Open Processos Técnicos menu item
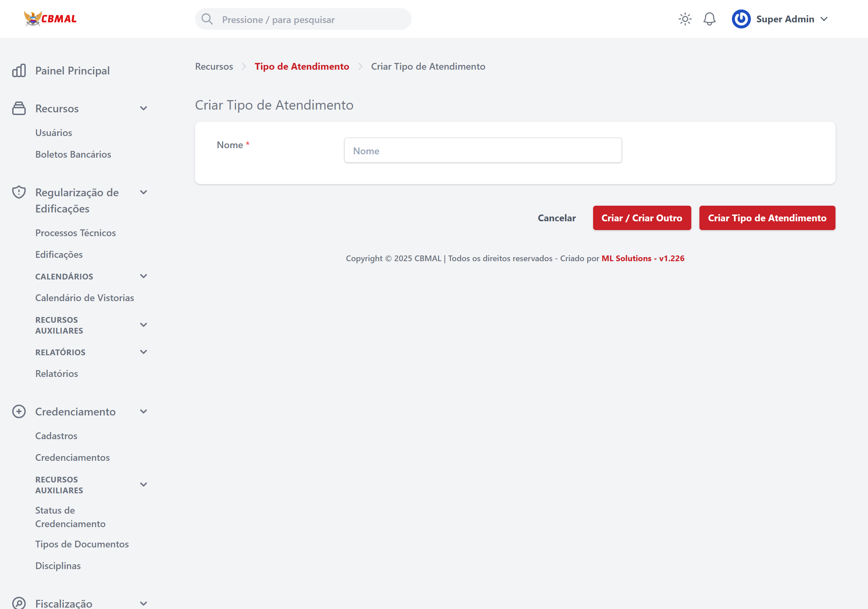 (x=75, y=233)
